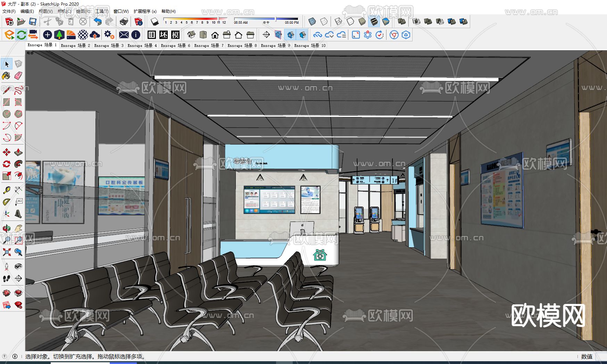The image size is (607, 364).
Task: Switch to Enscape 场景 10 tab
Action: point(310,45)
